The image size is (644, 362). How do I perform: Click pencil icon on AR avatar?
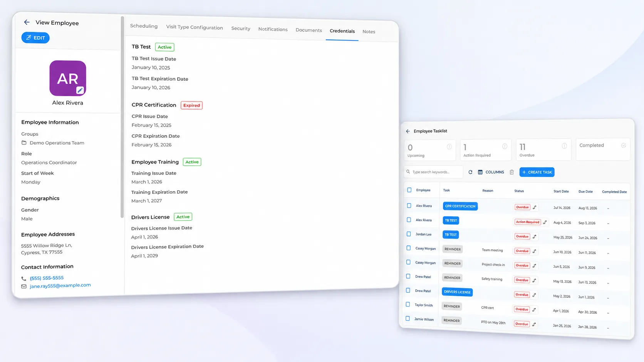80,90
